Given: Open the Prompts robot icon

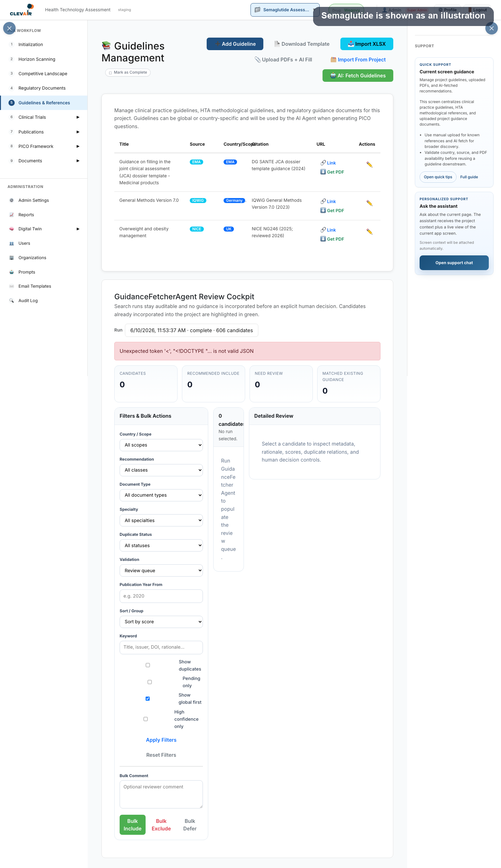Looking at the screenshot, I should click(x=11, y=272).
